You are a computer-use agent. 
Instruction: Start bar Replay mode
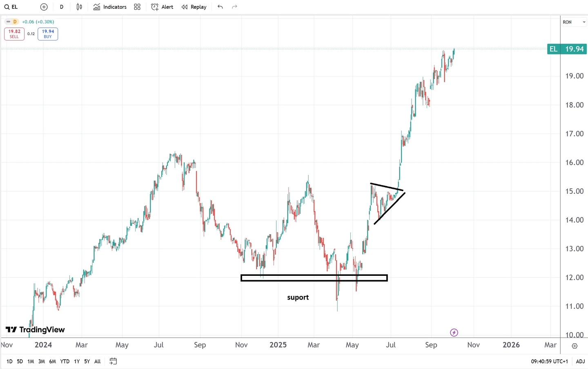coord(194,7)
